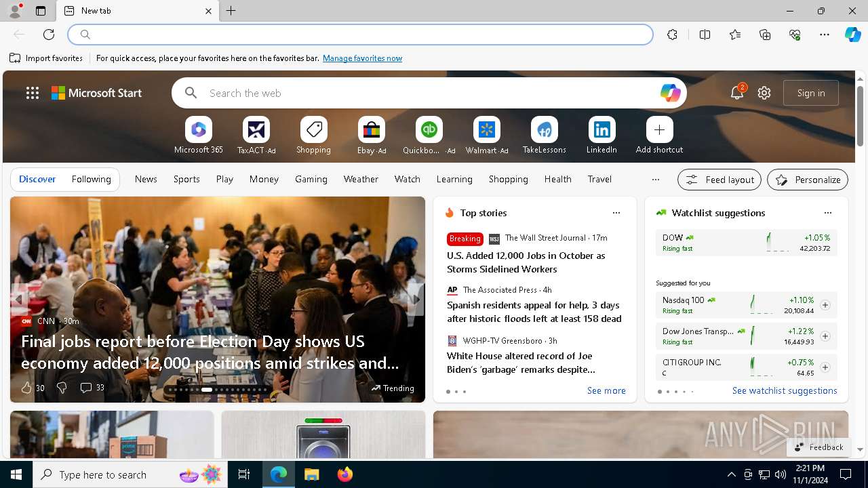868x488 pixels.
Task: Click the Add shortcut plus tile
Action: (x=659, y=129)
